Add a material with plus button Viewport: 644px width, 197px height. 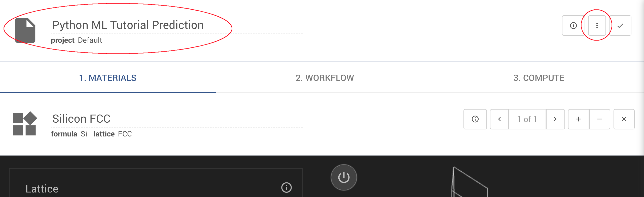click(579, 119)
